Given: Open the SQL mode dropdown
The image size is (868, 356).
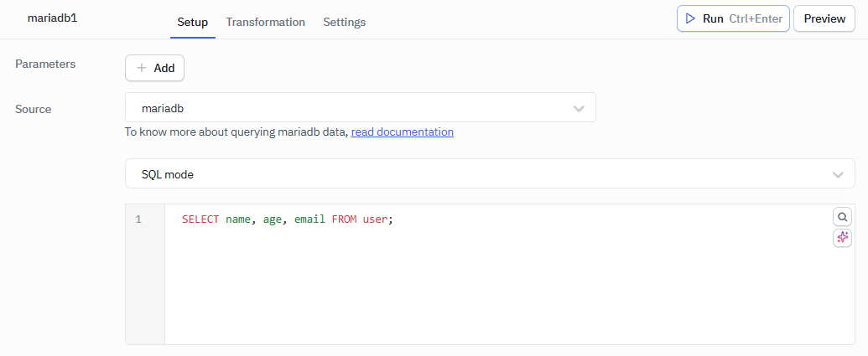Looking at the screenshot, I should click(489, 174).
